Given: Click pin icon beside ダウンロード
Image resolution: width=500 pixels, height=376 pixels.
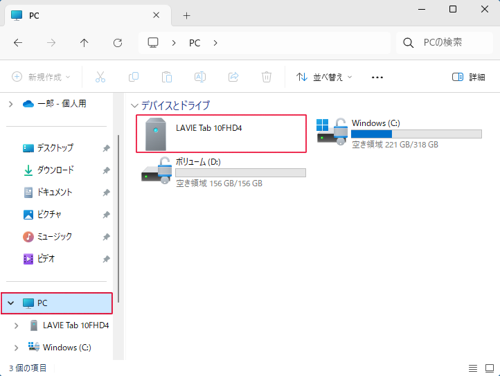Looking at the screenshot, I should point(106,171).
